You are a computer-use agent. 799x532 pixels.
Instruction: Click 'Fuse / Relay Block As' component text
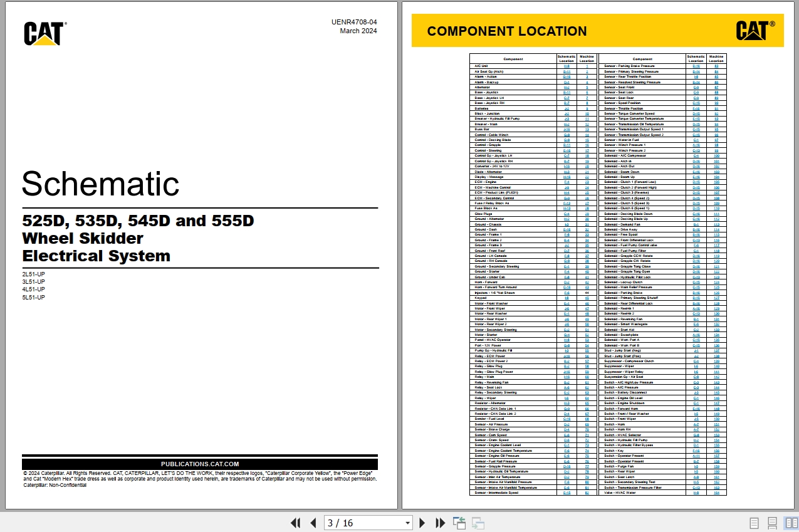(x=491, y=203)
